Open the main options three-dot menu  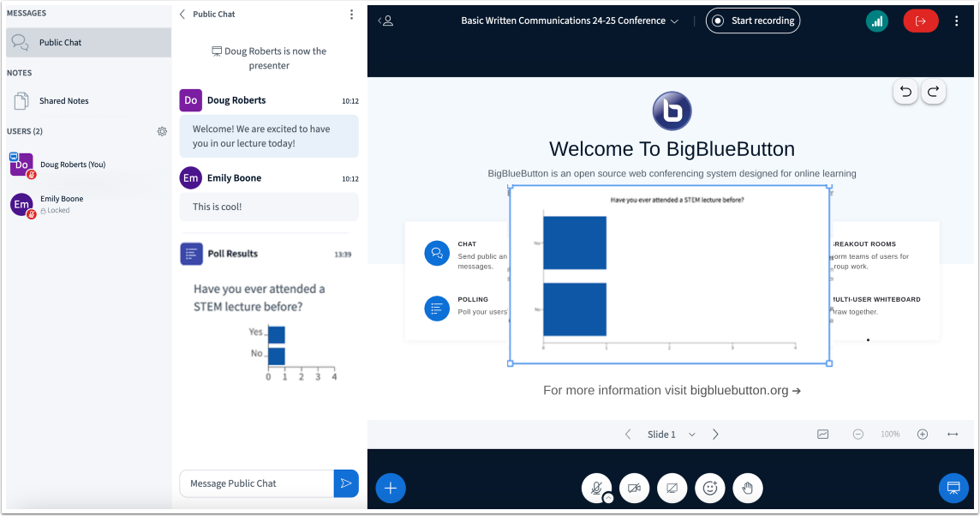coord(956,21)
